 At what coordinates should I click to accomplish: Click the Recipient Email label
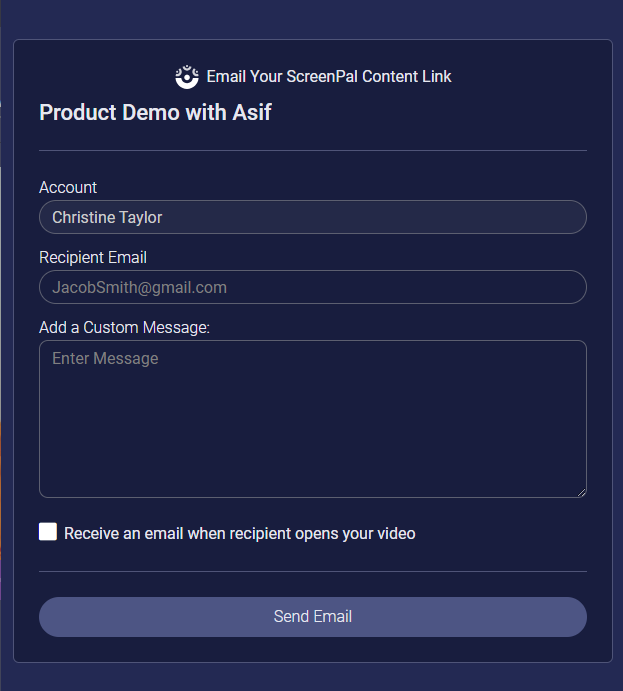[93, 257]
